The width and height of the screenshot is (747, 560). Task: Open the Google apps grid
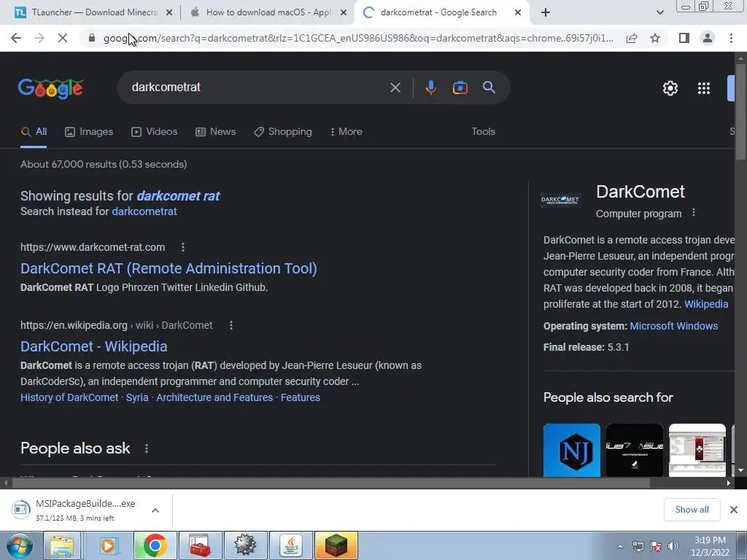click(x=704, y=88)
